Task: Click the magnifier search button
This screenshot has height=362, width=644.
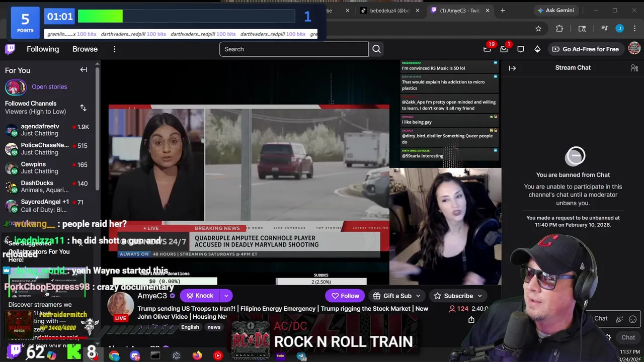Action: click(376, 49)
